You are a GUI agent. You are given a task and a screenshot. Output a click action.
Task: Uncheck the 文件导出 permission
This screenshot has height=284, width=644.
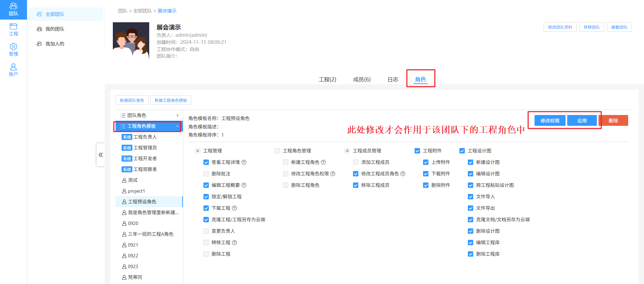point(471,208)
